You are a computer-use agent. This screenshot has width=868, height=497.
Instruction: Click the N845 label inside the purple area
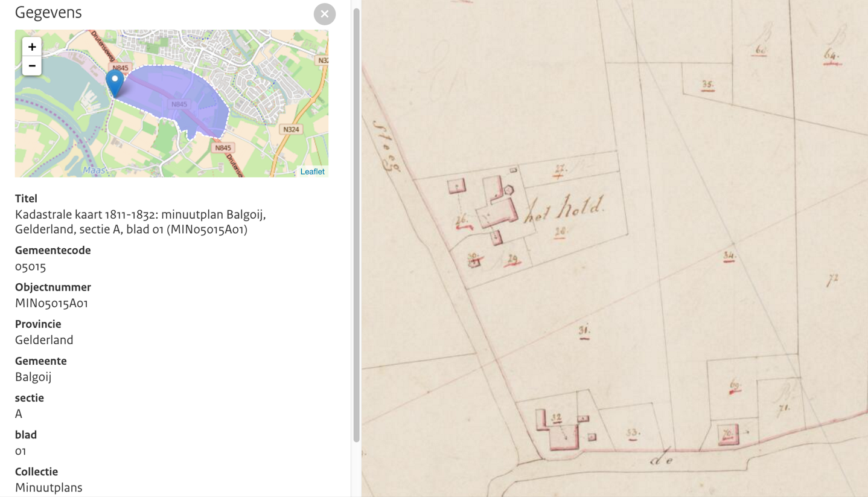179,104
